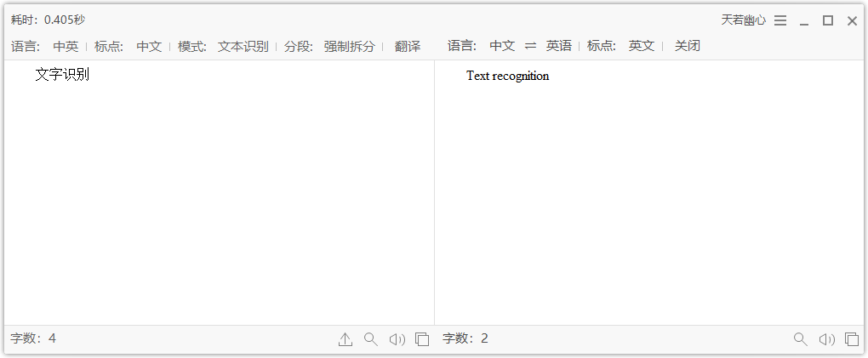The image size is (868, 358).
Task: Click 关闭 to close the translation panel
Action: 687,46
